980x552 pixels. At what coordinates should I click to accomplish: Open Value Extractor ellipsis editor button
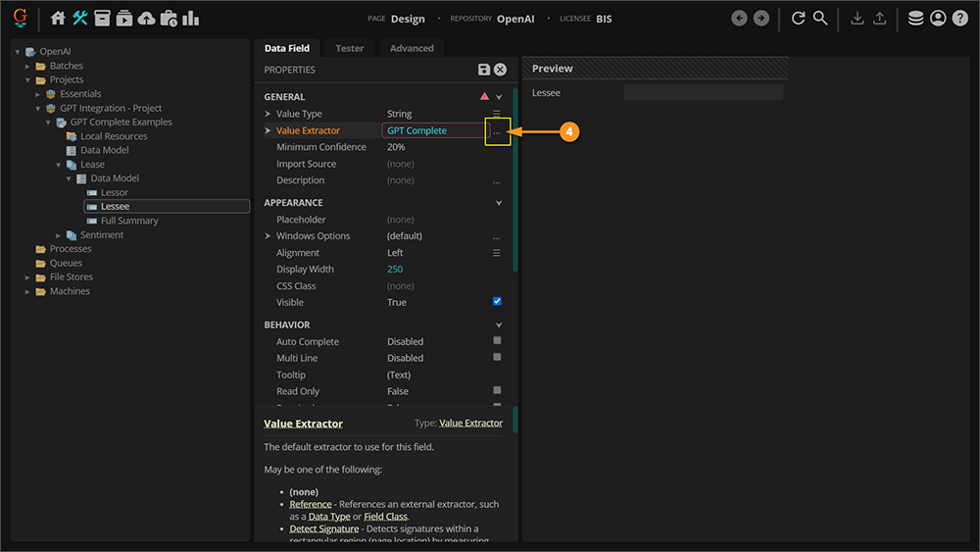[497, 130]
